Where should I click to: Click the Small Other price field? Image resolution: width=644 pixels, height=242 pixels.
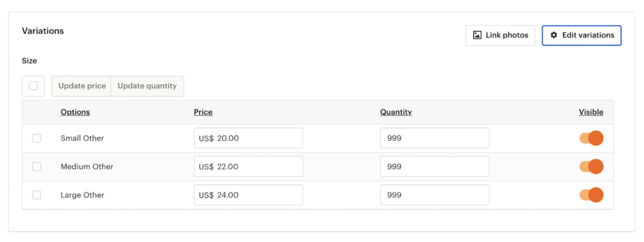pyautogui.click(x=248, y=138)
